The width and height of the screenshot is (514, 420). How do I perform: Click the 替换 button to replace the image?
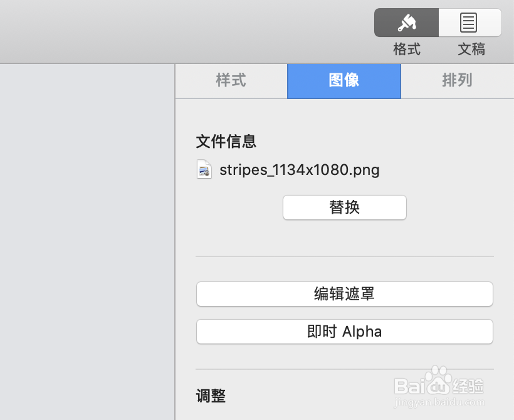(344, 207)
